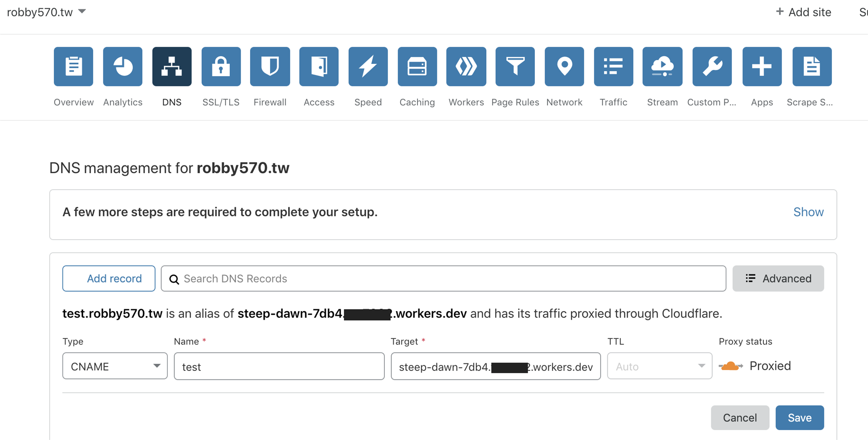Open the robby570.tw site selector dropdown
The width and height of the screenshot is (868, 440).
46,12
